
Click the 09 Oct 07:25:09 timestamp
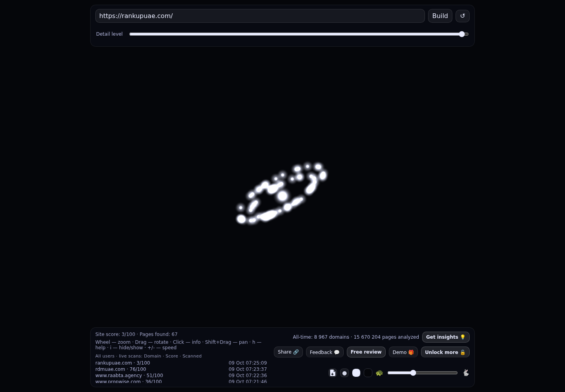coord(248,363)
